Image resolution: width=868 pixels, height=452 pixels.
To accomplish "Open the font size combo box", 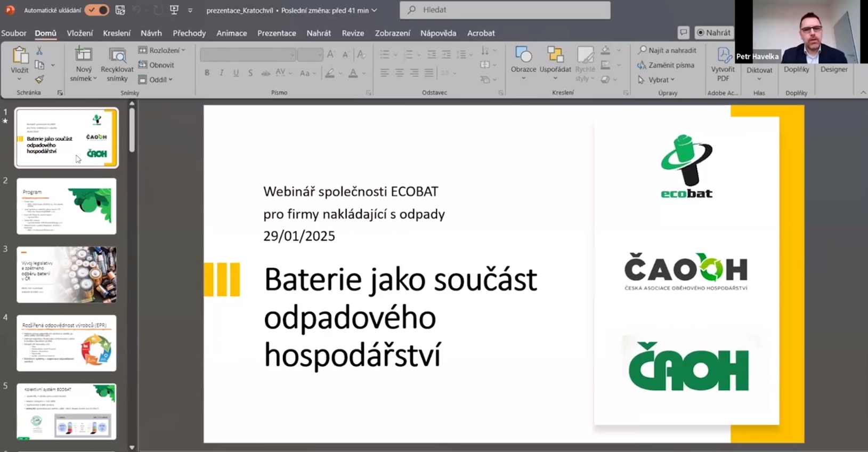I will click(310, 54).
